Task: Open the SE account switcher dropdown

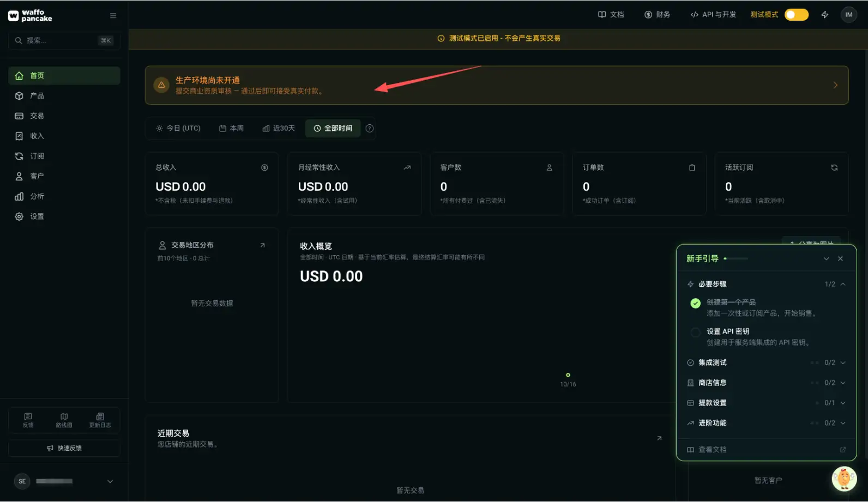Action: [x=64, y=481]
